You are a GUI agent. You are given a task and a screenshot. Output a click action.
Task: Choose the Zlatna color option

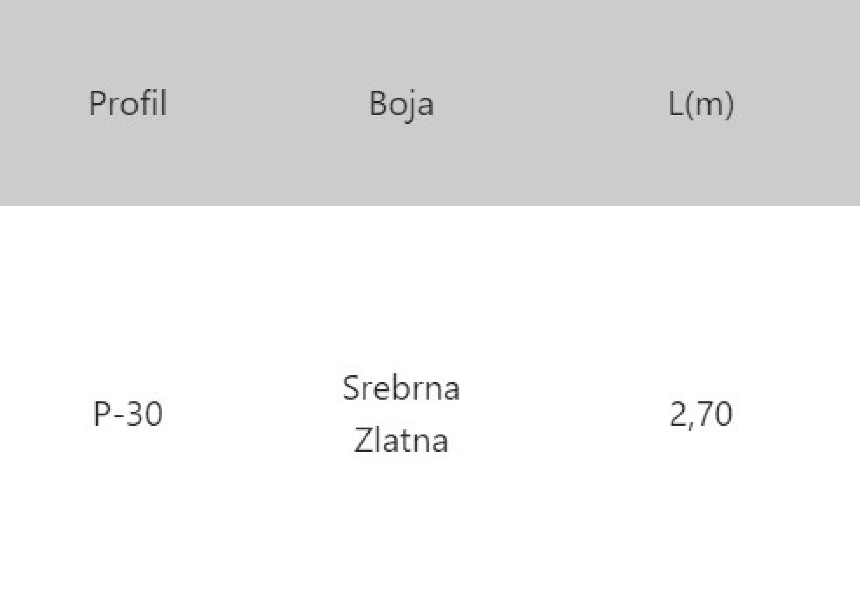pos(401,440)
